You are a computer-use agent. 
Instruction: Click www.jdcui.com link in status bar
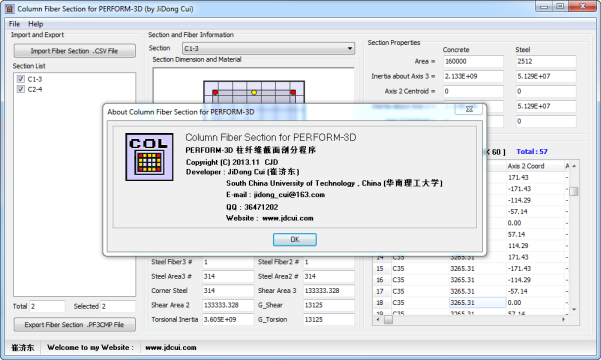pos(171,347)
